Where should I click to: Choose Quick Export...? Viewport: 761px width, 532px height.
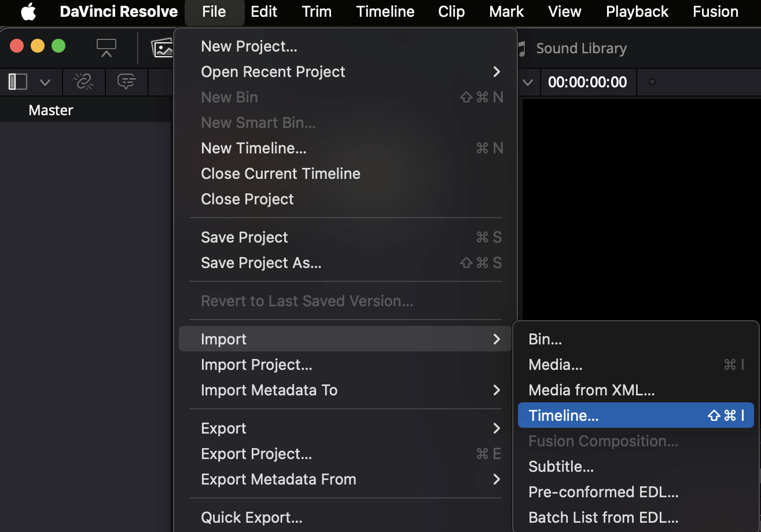click(345, 518)
